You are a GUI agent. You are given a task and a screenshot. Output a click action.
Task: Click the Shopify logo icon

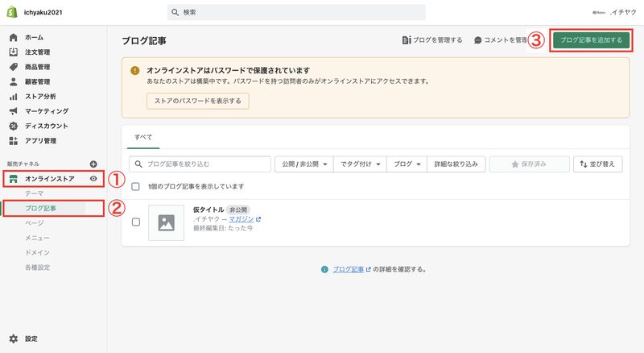[x=12, y=12]
